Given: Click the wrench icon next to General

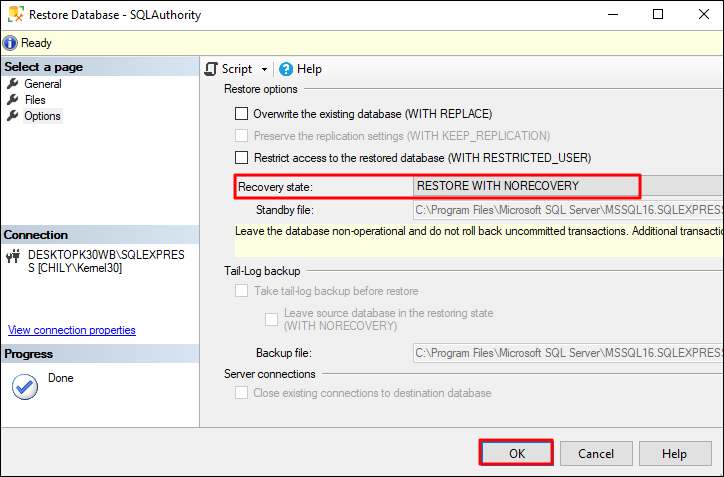Looking at the screenshot, I should [x=13, y=84].
